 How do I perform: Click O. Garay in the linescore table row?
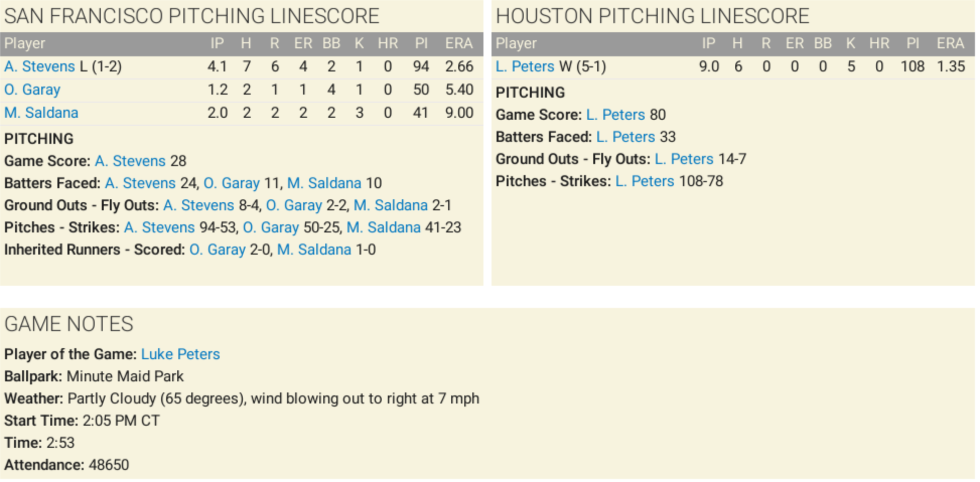pos(32,90)
